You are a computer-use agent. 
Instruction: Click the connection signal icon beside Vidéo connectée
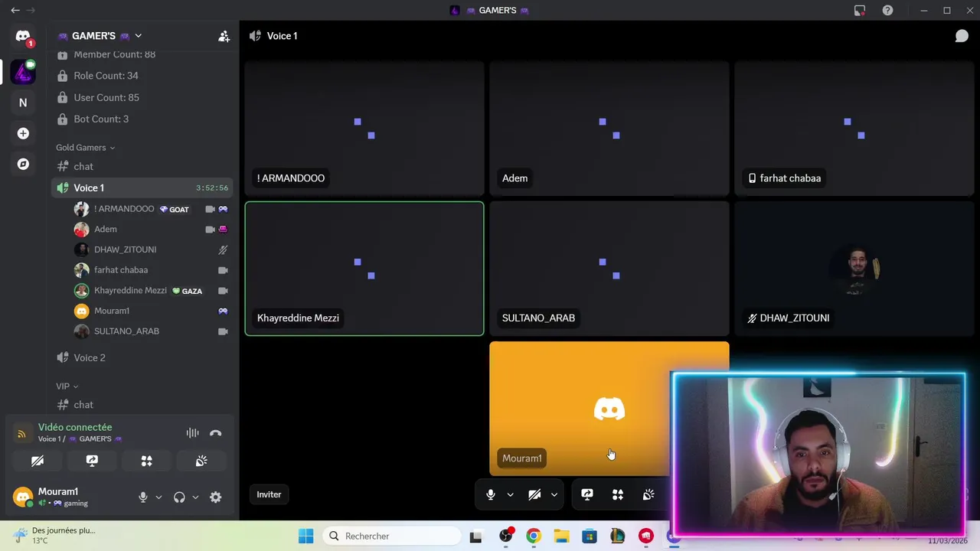tap(21, 434)
